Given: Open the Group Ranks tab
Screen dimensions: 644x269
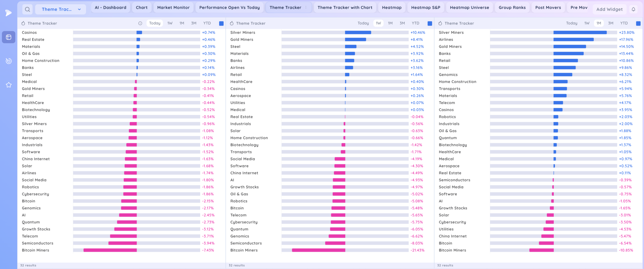Looking at the screenshot, I should point(512,8).
